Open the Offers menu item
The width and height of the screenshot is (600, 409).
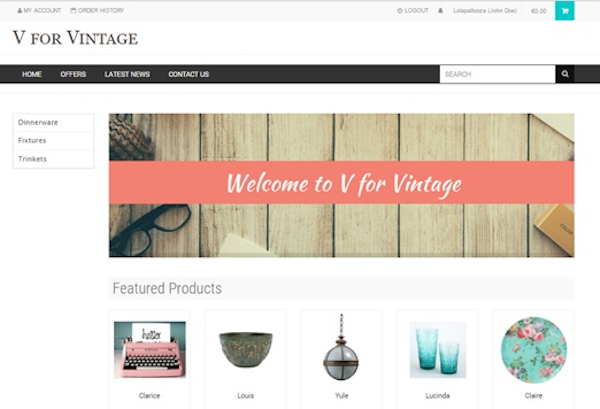tap(73, 74)
